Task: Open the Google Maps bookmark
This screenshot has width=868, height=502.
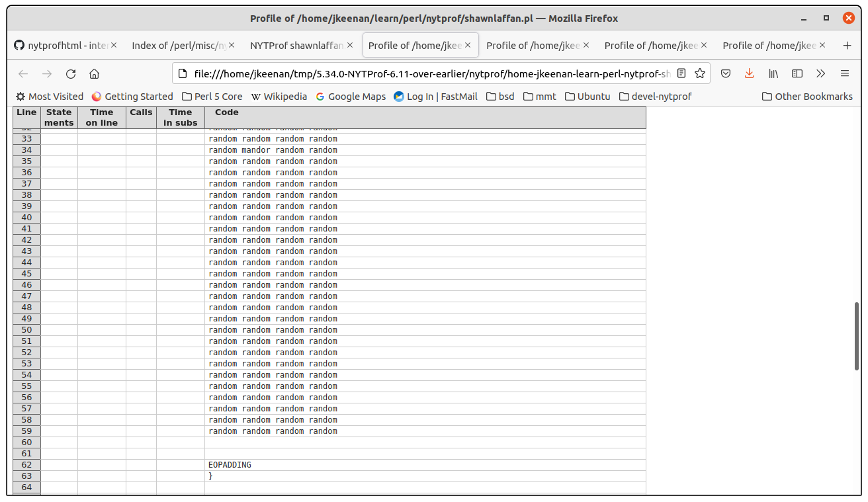Action: tap(351, 97)
